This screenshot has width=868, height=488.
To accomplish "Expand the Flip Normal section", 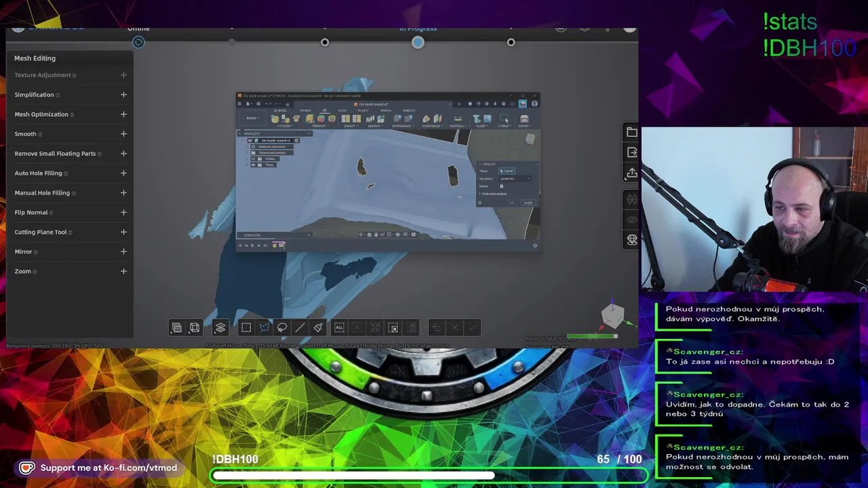I will 123,212.
